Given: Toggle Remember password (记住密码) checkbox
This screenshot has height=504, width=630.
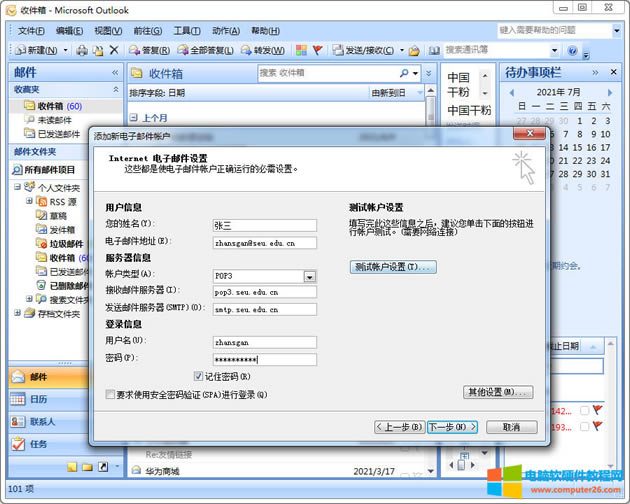Looking at the screenshot, I should point(198,376).
